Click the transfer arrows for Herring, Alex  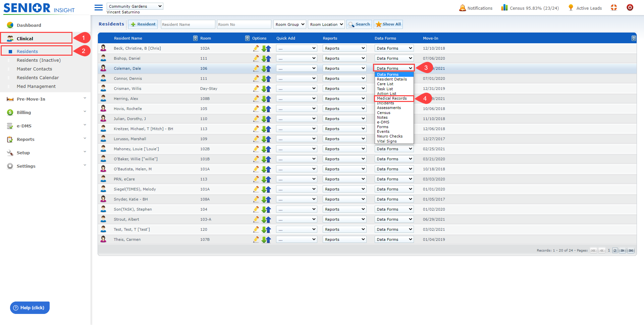coord(266,99)
